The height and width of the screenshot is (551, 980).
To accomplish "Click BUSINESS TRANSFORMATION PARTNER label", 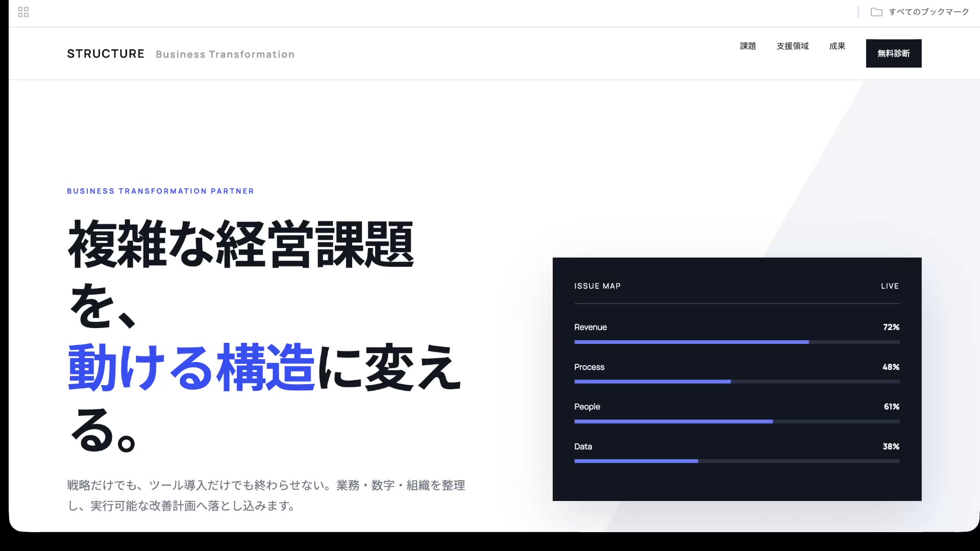I will click(160, 191).
